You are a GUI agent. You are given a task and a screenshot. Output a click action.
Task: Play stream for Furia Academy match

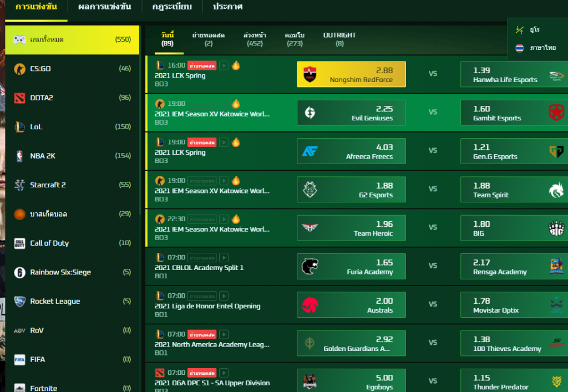pyautogui.click(x=224, y=257)
